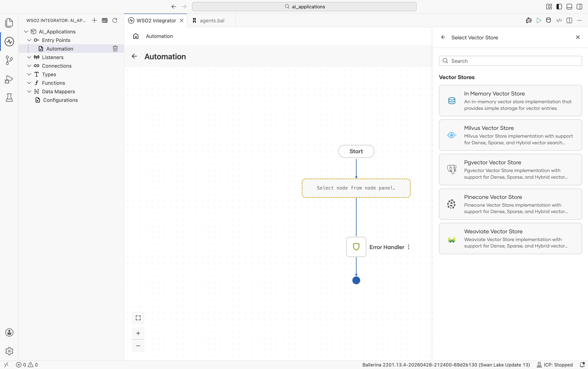Open the WSO2 Integrator activity bar view
The height and width of the screenshot is (369, 588).
[9, 41]
